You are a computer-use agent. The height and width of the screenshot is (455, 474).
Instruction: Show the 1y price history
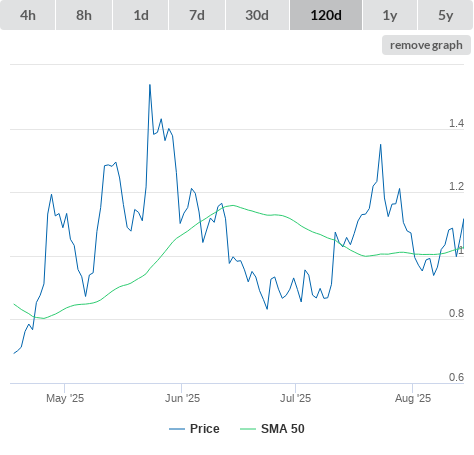point(390,15)
